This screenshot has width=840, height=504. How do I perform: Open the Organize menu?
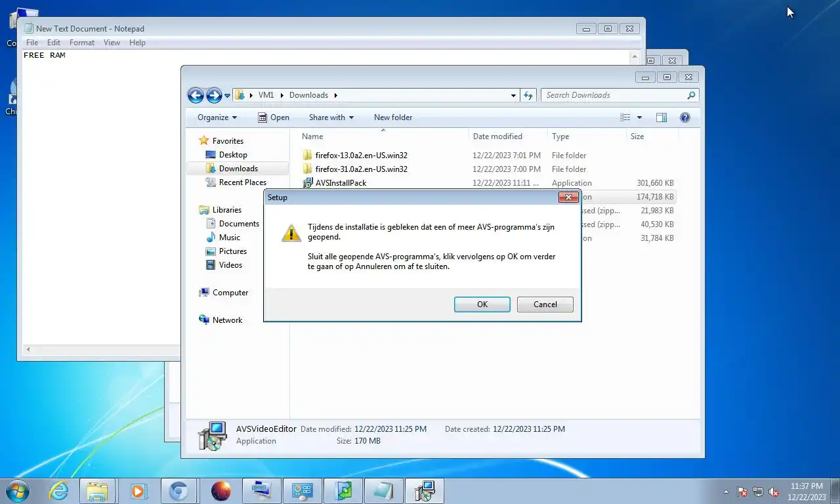pyautogui.click(x=217, y=117)
